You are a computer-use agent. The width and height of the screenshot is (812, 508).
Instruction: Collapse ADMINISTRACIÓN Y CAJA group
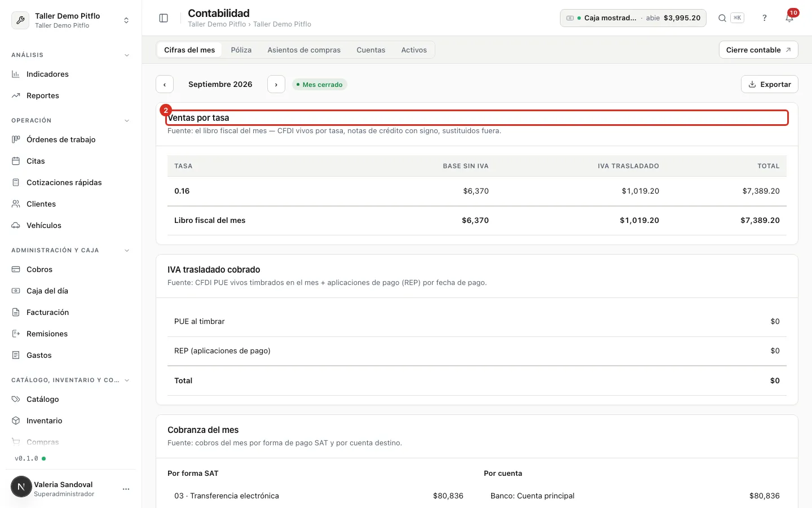coord(127,251)
